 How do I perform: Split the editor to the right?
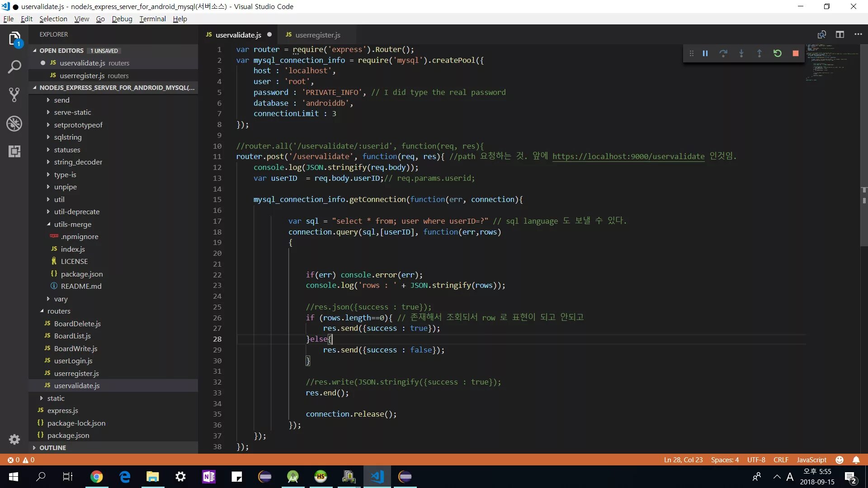pos(840,35)
